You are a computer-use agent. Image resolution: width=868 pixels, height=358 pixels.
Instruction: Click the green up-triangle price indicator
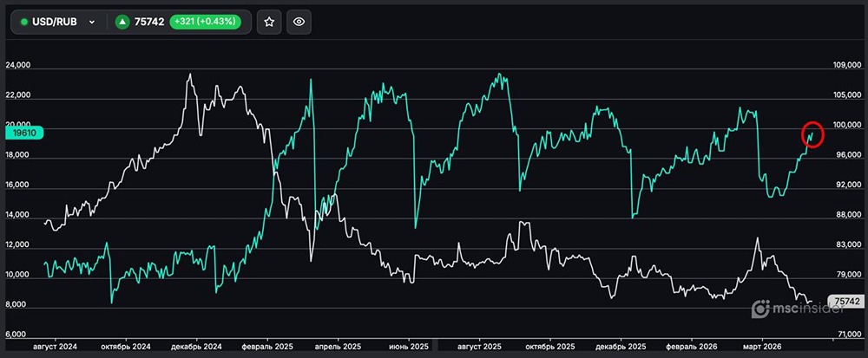click(122, 22)
